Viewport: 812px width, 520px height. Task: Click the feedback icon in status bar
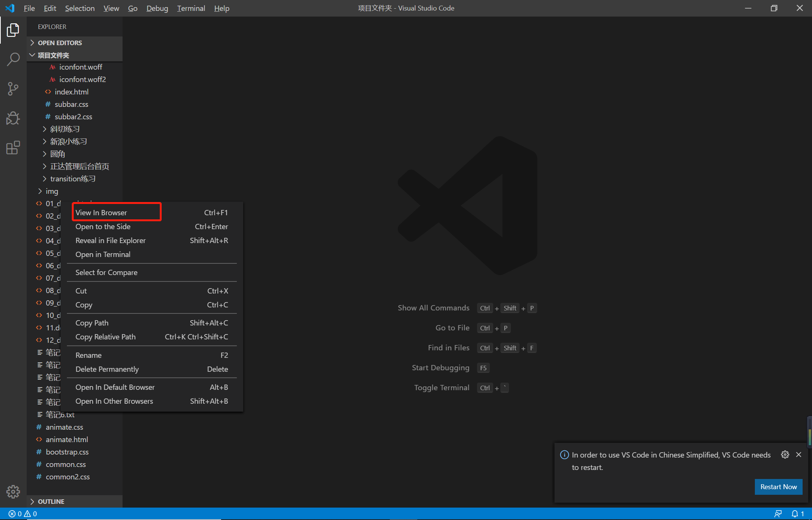click(778, 514)
